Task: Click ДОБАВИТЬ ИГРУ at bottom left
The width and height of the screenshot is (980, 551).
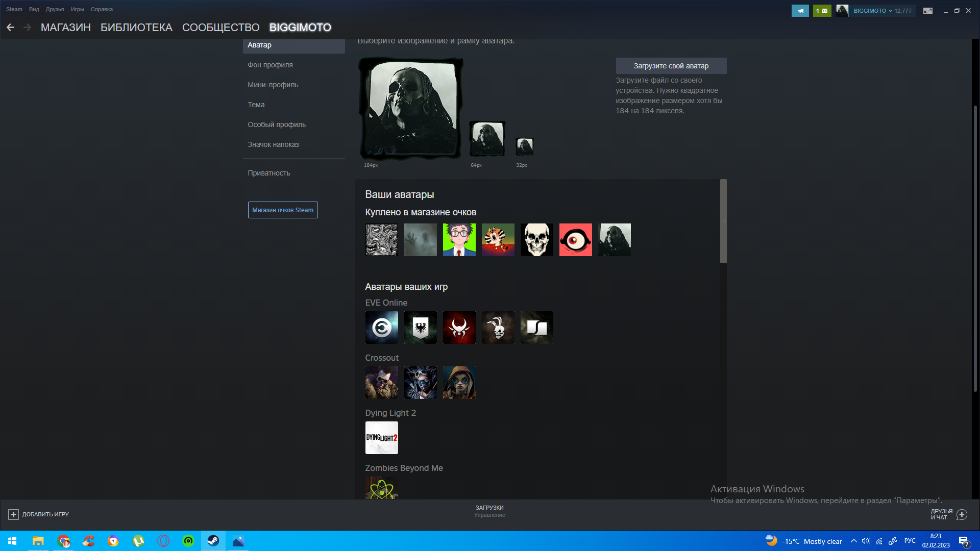Action: pyautogui.click(x=39, y=514)
